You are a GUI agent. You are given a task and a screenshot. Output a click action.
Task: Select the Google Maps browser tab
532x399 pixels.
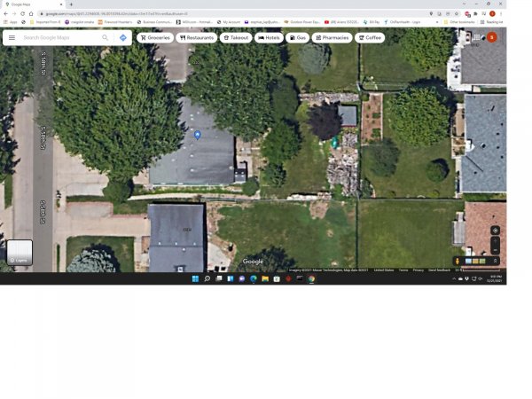(31, 4)
